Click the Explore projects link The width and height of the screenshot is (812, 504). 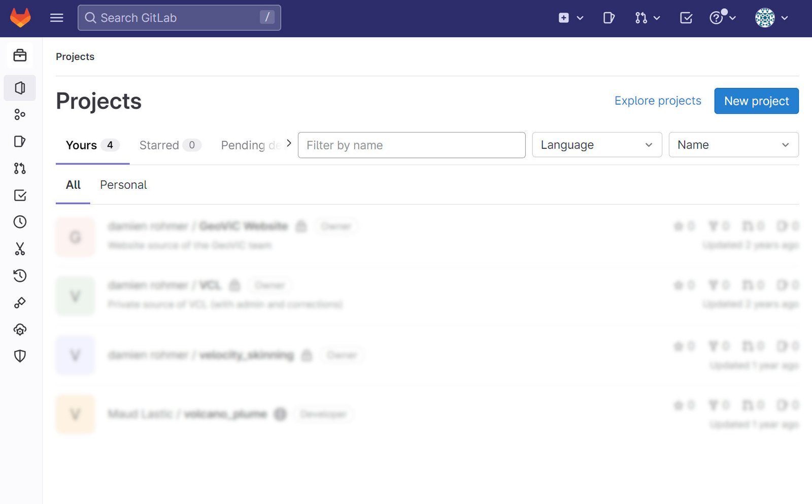click(657, 100)
